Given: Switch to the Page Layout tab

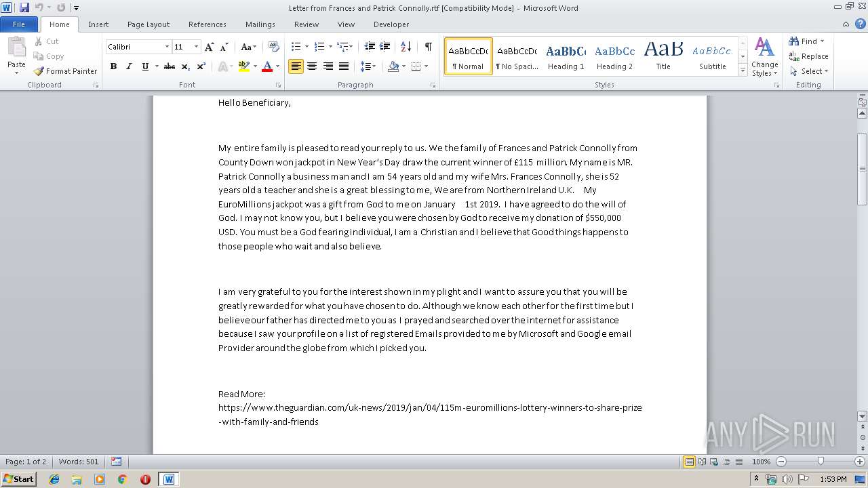Looking at the screenshot, I should click(x=149, y=24).
